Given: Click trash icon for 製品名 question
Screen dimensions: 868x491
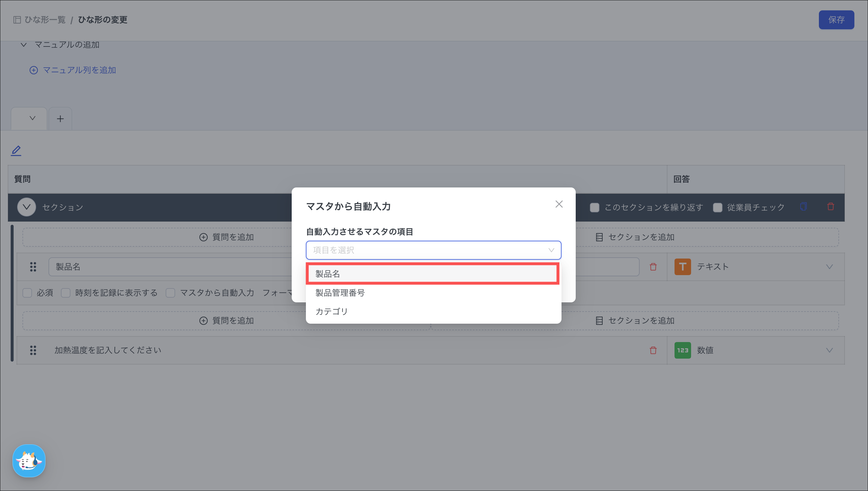Looking at the screenshot, I should tap(653, 267).
